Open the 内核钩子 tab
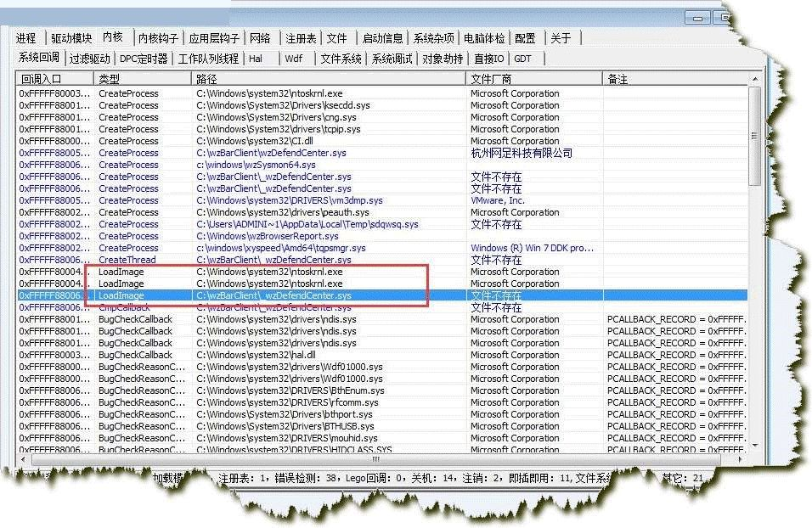Screen dimensions: 812x528 158,38
